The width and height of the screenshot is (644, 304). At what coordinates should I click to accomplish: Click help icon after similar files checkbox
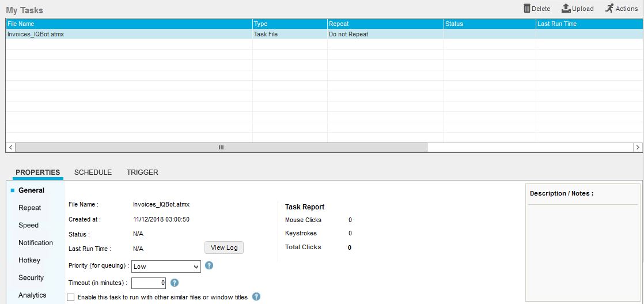point(256,297)
